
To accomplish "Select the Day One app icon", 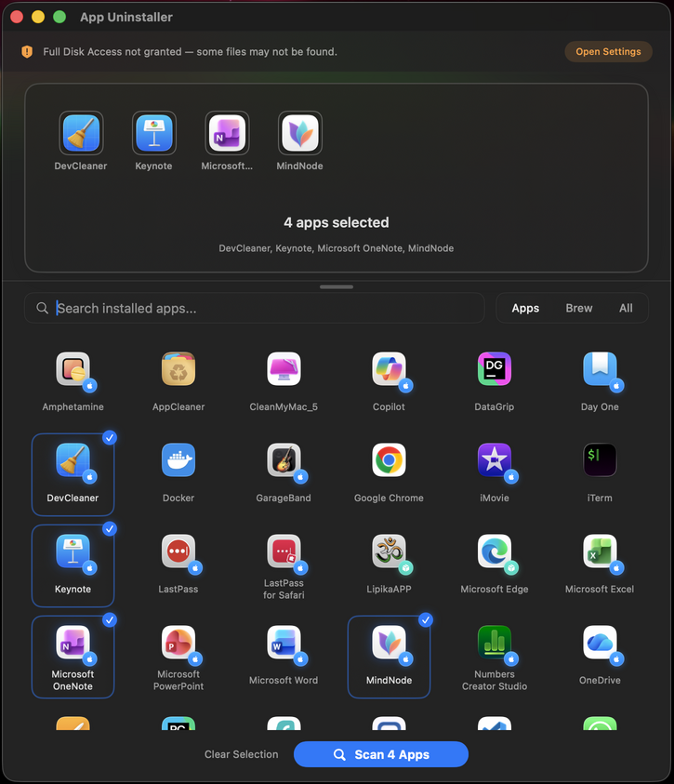I will [x=600, y=369].
